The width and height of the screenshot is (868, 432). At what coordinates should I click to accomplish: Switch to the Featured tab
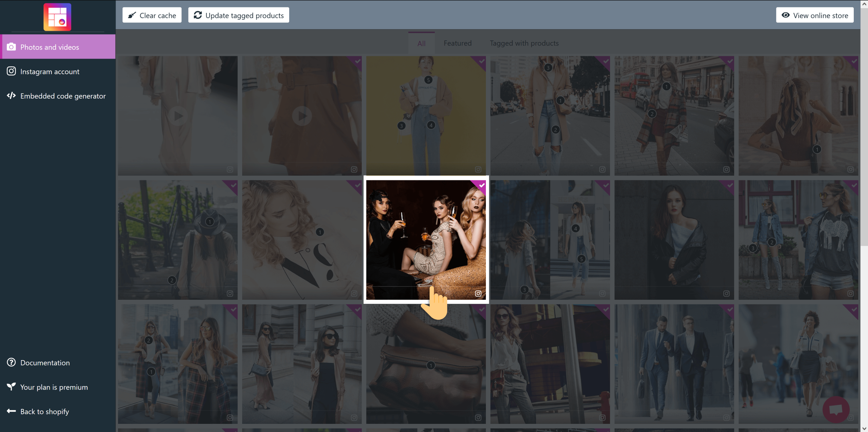pos(457,43)
